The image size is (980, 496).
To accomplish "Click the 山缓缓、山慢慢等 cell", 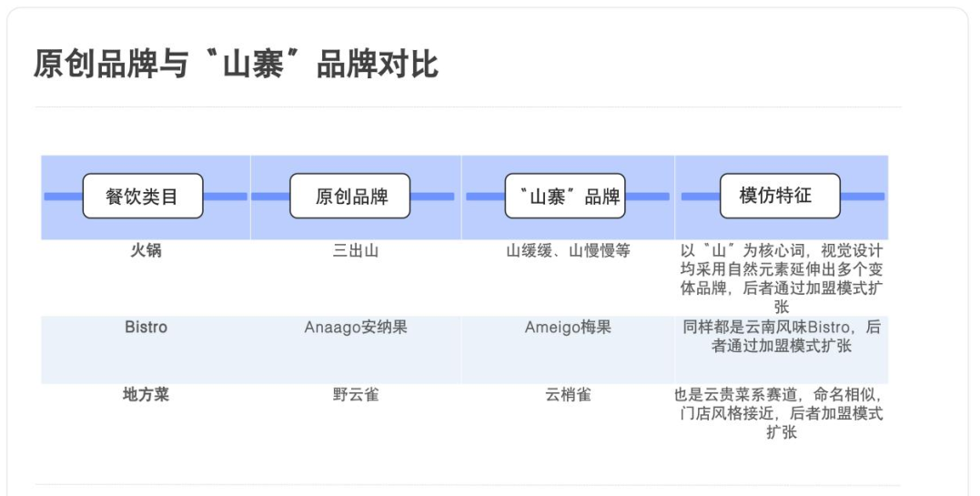I will pyautogui.click(x=568, y=251).
